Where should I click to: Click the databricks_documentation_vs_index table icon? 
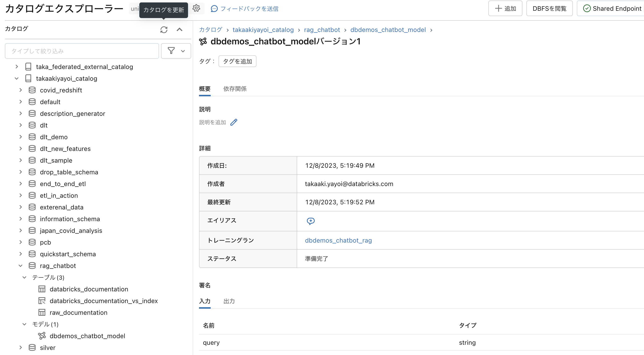[42, 301]
